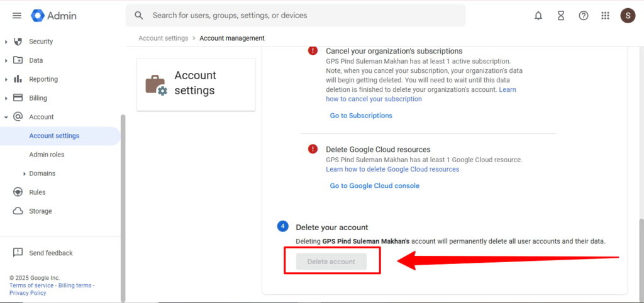Click Account settings breadcrumb link
Viewport: 644px width, 303px height.
click(x=163, y=38)
